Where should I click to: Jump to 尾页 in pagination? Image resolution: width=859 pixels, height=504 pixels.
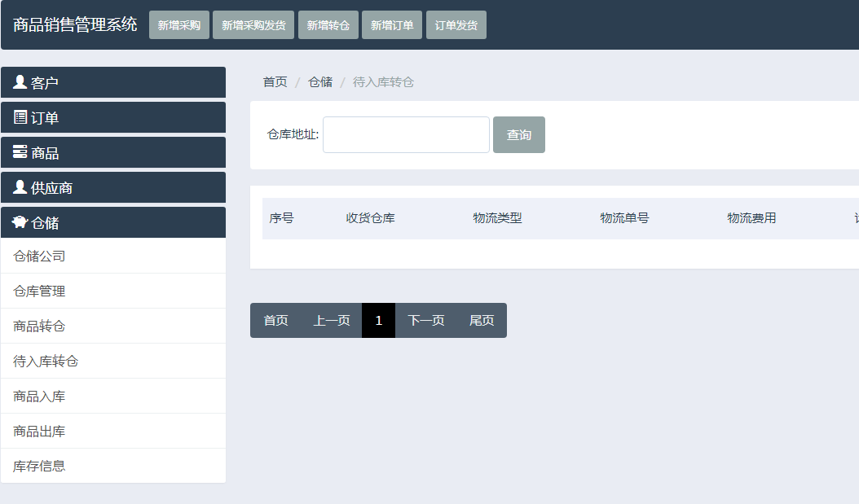(x=482, y=321)
